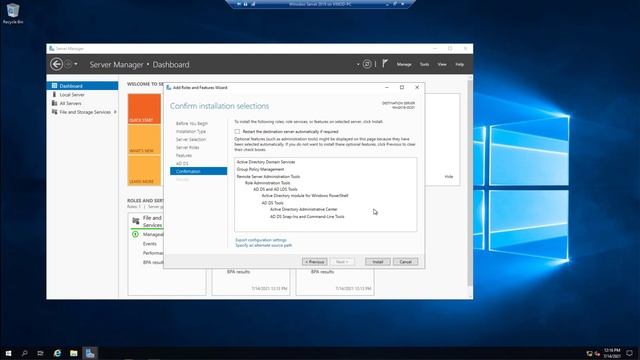640x360 pixels.
Task: Click the Local Server icon in sidebar
Action: [x=54, y=94]
